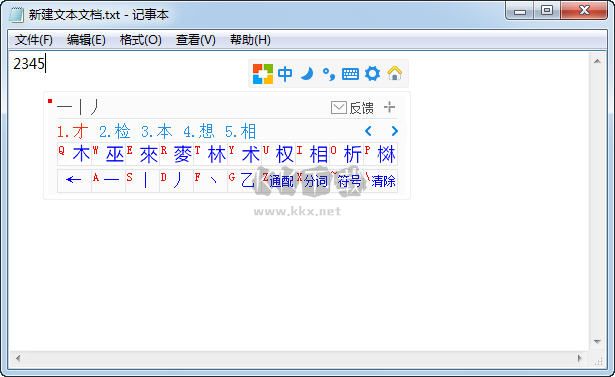This screenshot has height=377, width=615.
Task: Click the S key vertical stroke 丨
Action: coord(142,180)
